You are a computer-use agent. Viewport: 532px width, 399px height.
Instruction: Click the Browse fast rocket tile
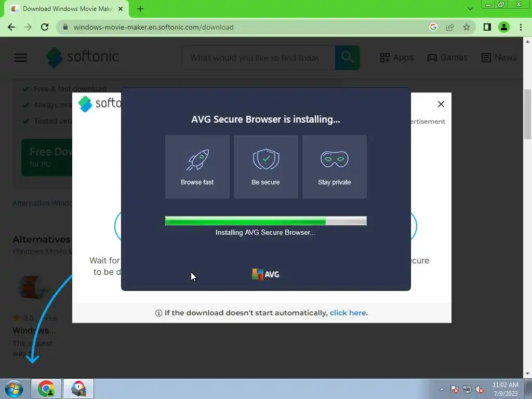pyautogui.click(x=197, y=167)
